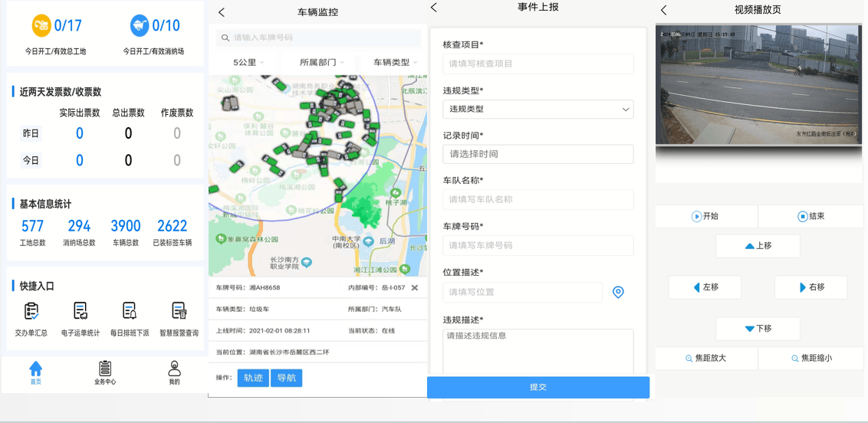Open 每日排班下派 shortcut icon
868x423 pixels.
130,311
